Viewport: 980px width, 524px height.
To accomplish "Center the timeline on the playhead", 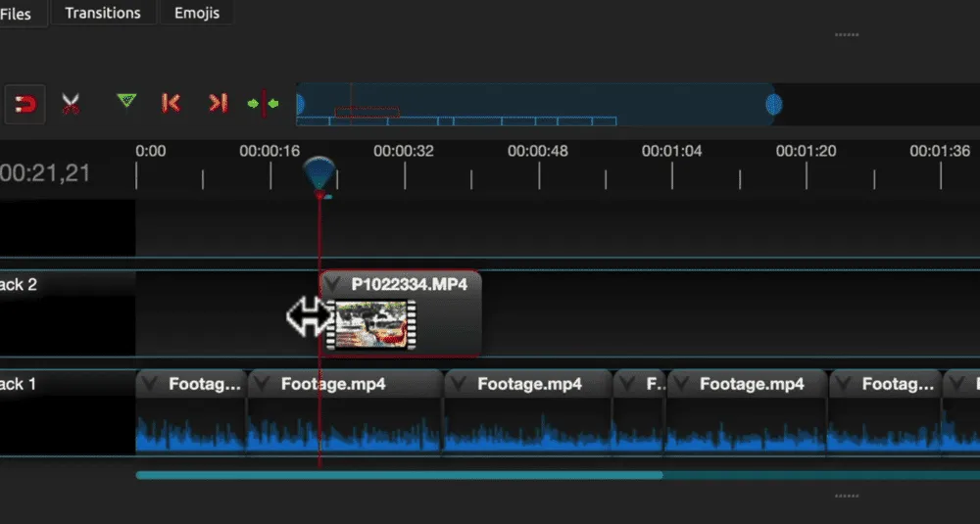I will point(263,103).
